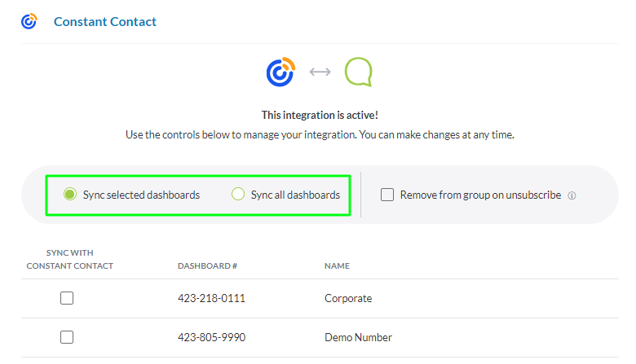Click the Demo Number dashboard name

point(358,337)
